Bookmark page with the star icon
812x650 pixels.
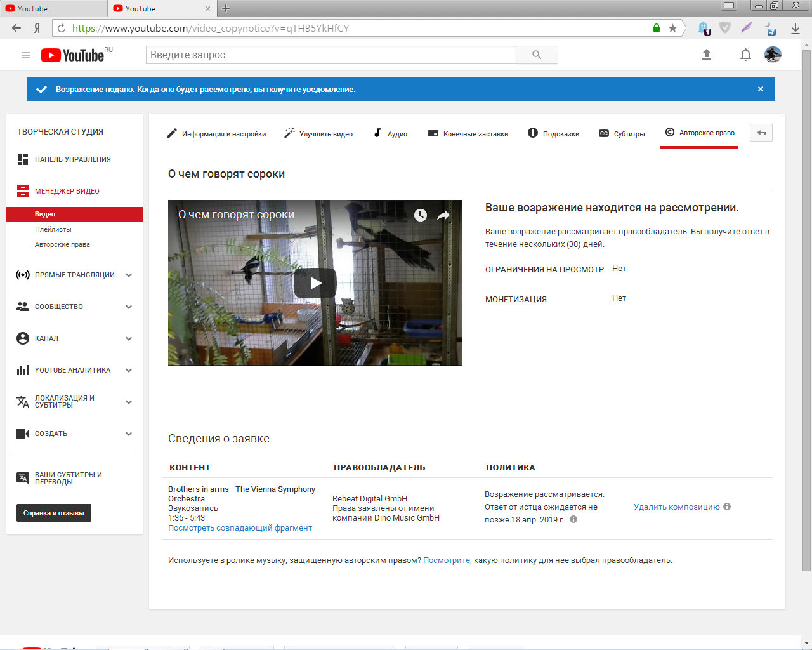[672, 28]
